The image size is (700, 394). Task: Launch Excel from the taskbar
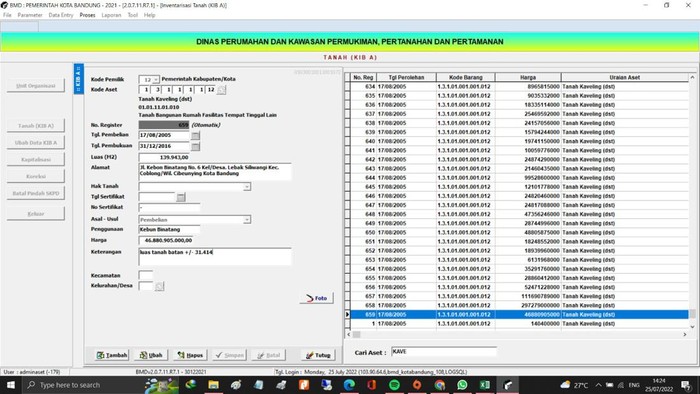[x=485, y=385]
